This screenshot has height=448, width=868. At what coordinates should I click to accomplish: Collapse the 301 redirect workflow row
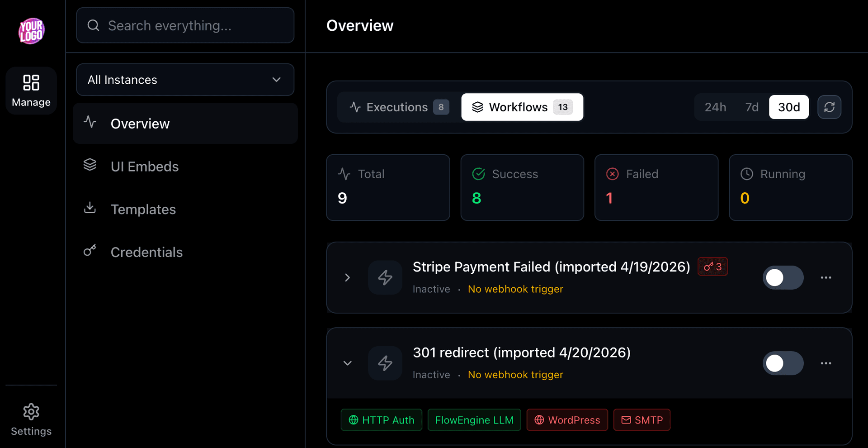(347, 363)
